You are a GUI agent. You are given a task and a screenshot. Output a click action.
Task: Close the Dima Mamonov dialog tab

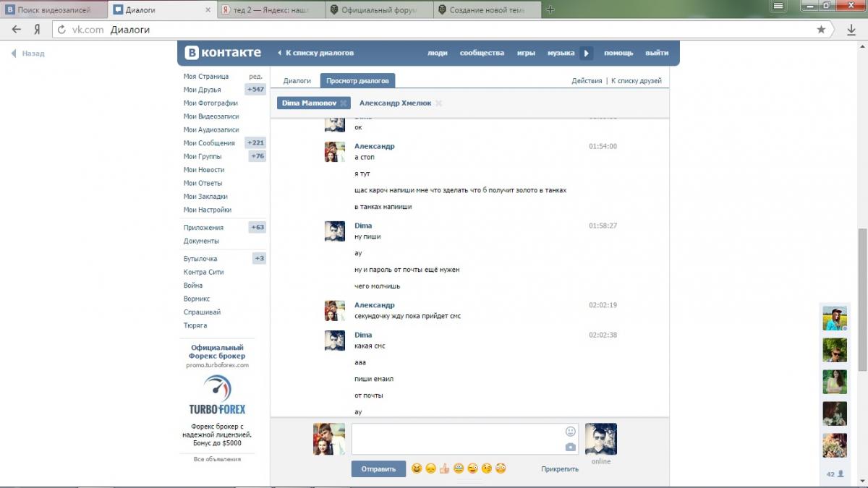(344, 103)
